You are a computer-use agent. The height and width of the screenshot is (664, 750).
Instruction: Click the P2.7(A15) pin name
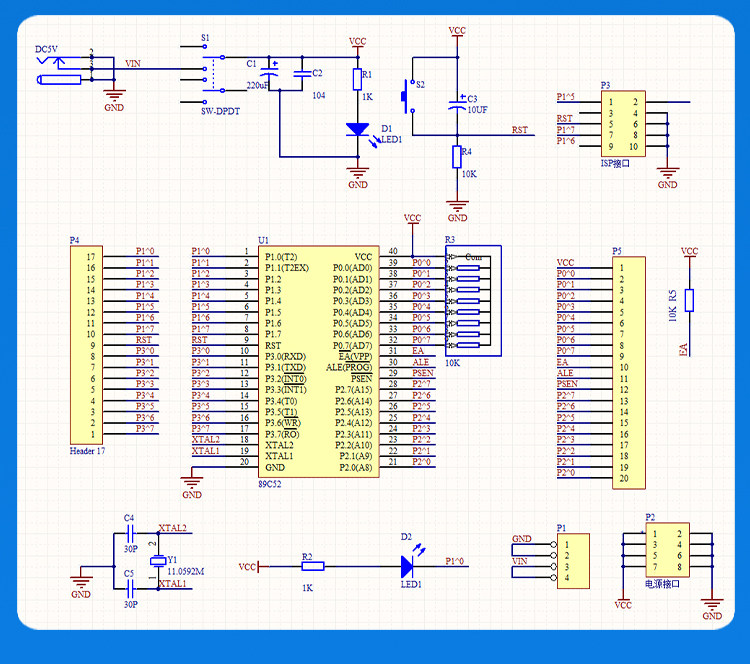pos(353,390)
